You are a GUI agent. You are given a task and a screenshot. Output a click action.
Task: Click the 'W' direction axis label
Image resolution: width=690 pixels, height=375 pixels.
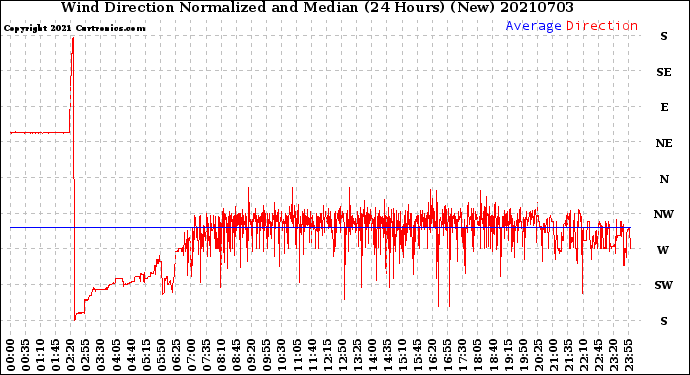click(663, 250)
